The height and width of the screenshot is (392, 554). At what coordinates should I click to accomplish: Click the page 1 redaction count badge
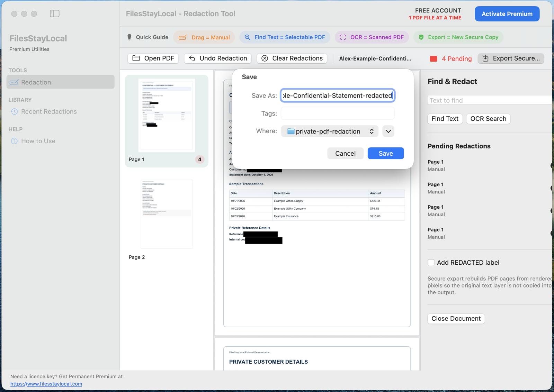pos(200,159)
